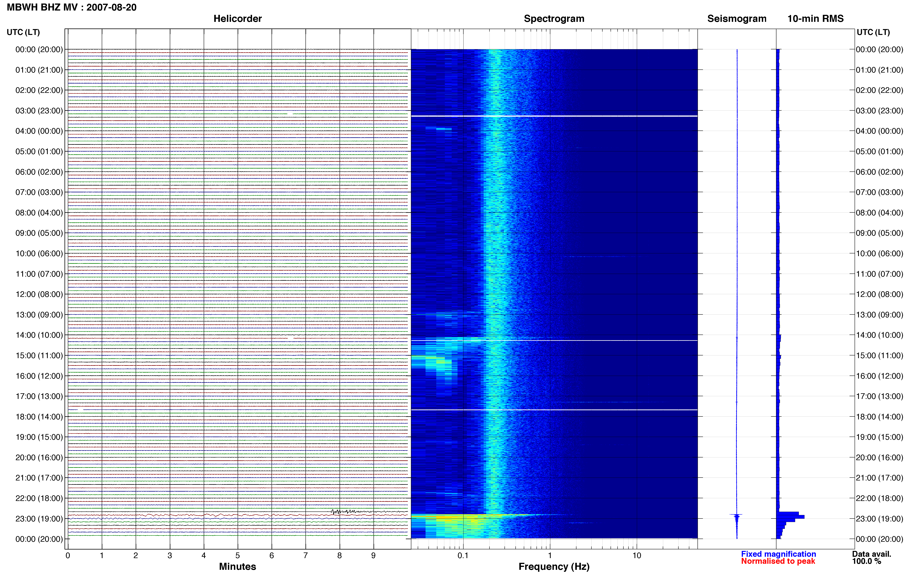The image size is (924, 578).
Task: Select the "100.0 %" availability value
Action: [866, 561]
